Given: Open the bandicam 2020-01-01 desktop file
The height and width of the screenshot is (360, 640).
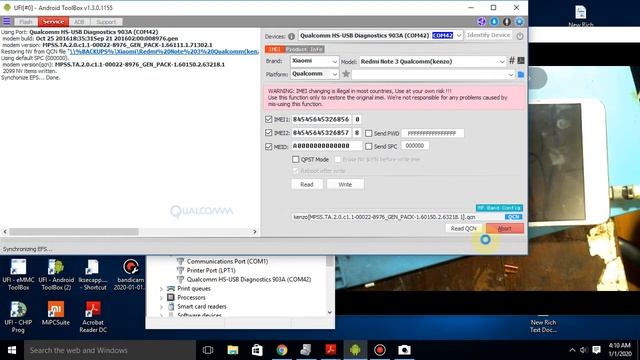Looking at the screenshot, I should click(131, 275).
